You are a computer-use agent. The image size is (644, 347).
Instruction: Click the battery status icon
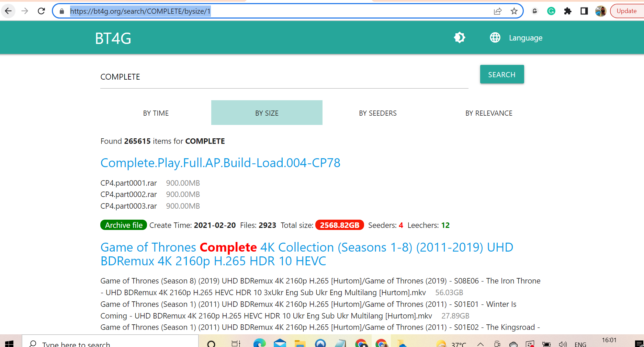pyautogui.click(x=547, y=344)
